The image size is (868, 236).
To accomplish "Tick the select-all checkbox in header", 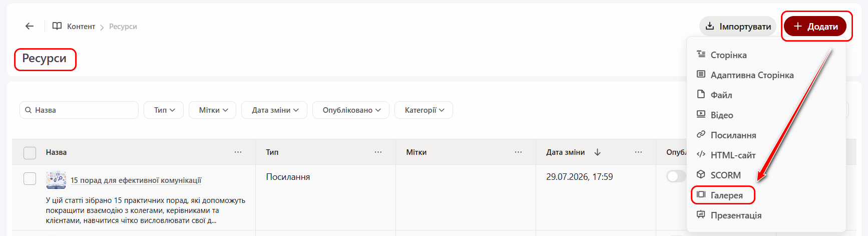I will tap(30, 153).
